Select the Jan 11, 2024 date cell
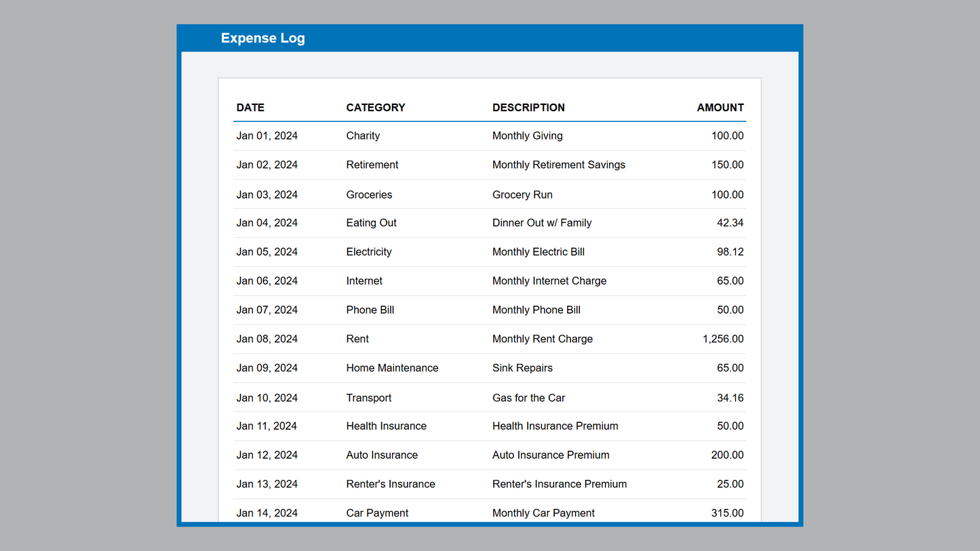Screen dimensions: 980x551 tap(267, 426)
